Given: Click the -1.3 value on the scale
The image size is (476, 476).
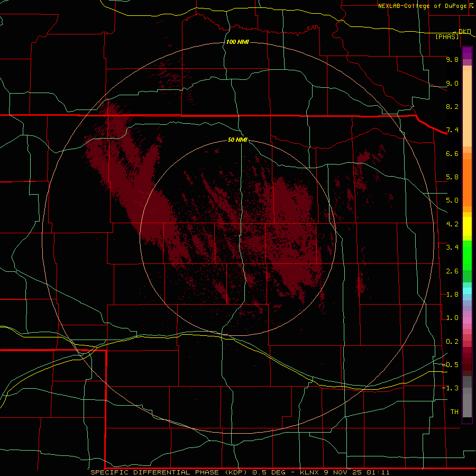Looking at the screenshot, I should click(x=451, y=388).
